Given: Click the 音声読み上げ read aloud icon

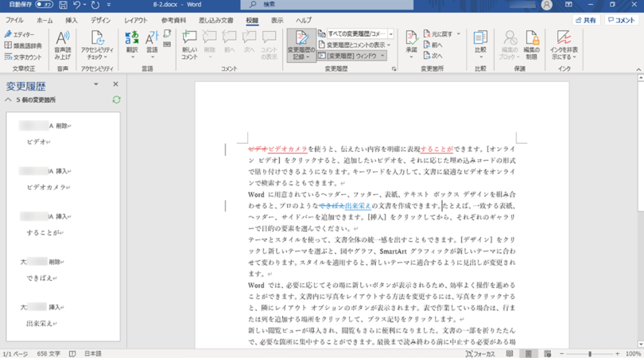Looking at the screenshot, I should [63, 45].
